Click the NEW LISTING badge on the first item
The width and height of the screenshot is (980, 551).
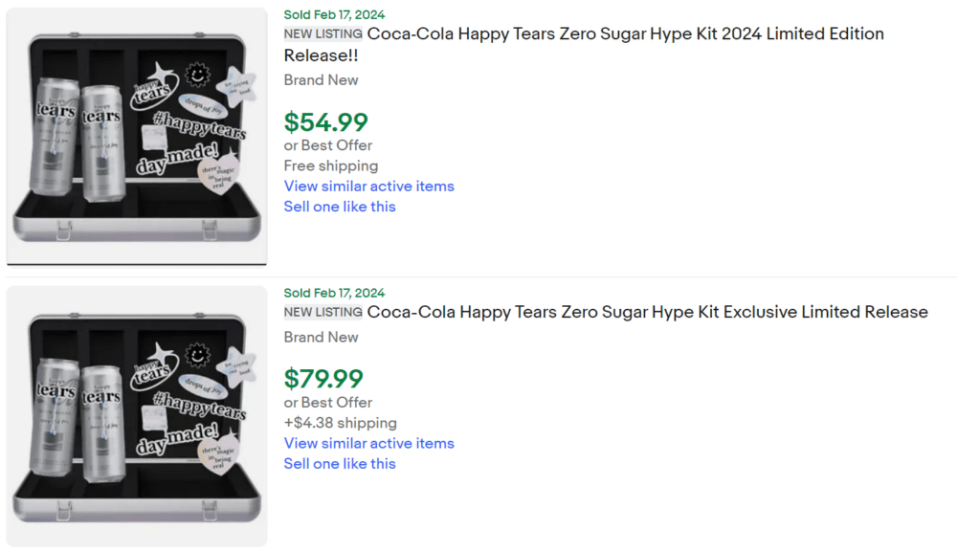pyautogui.click(x=322, y=34)
